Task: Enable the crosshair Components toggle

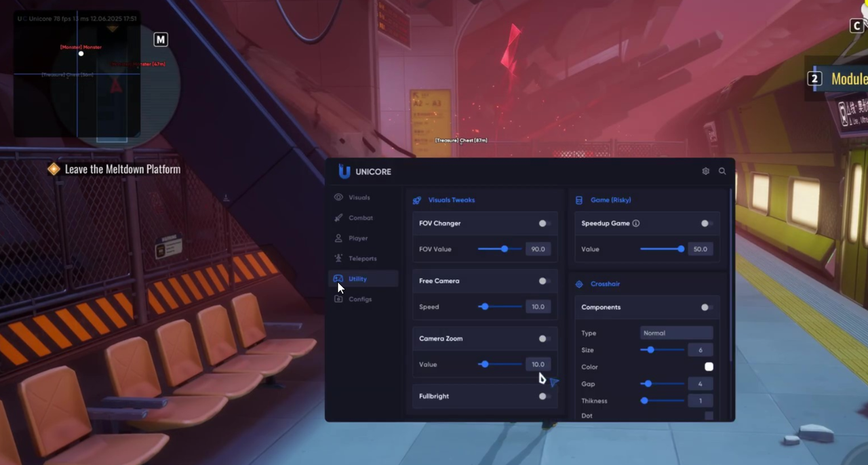Action: (x=707, y=307)
